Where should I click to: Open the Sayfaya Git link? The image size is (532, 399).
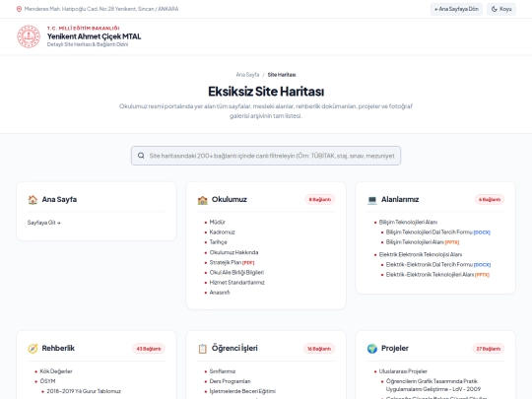[43, 223]
